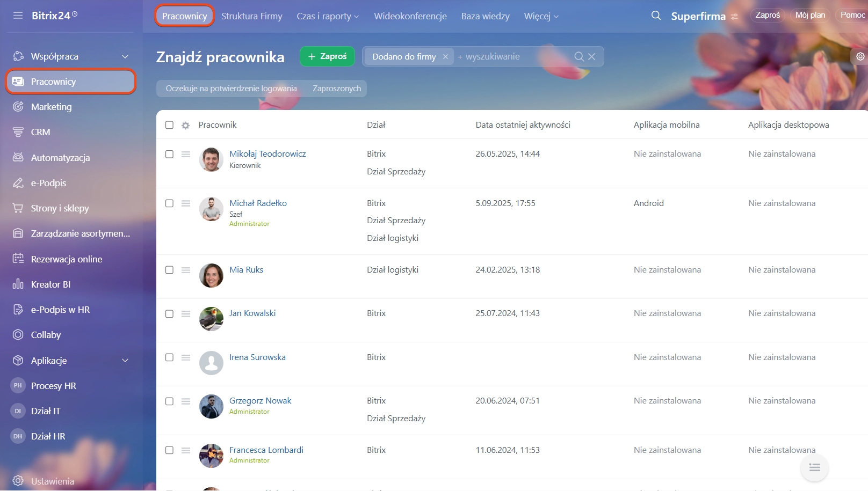Click the Strony i sklepy cart icon
Screen dimensions: 868x491
click(x=18, y=208)
